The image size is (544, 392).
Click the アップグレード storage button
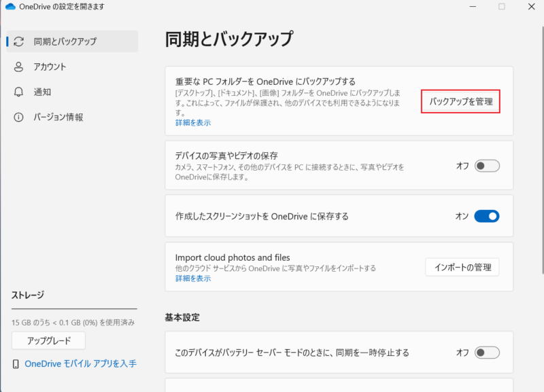[x=48, y=340]
